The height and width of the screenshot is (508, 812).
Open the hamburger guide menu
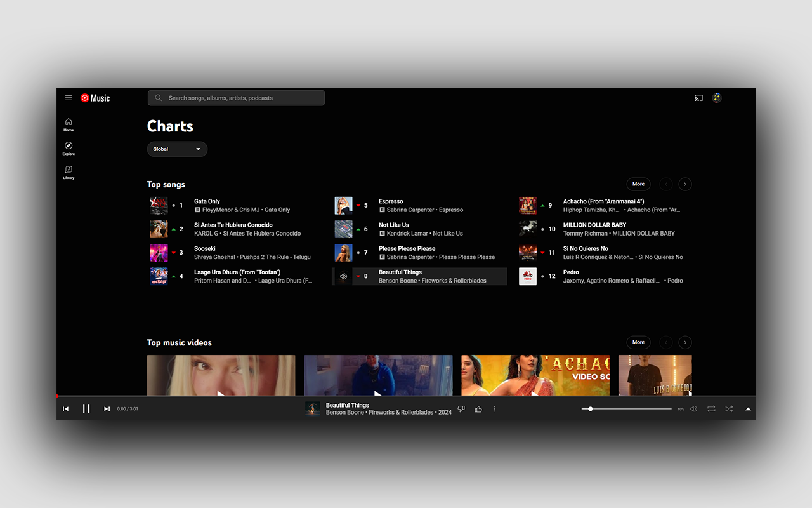coord(69,98)
